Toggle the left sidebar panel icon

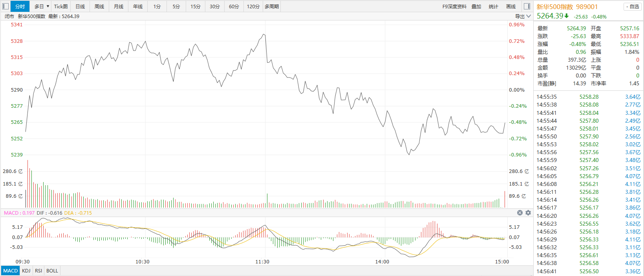click(x=5, y=6)
